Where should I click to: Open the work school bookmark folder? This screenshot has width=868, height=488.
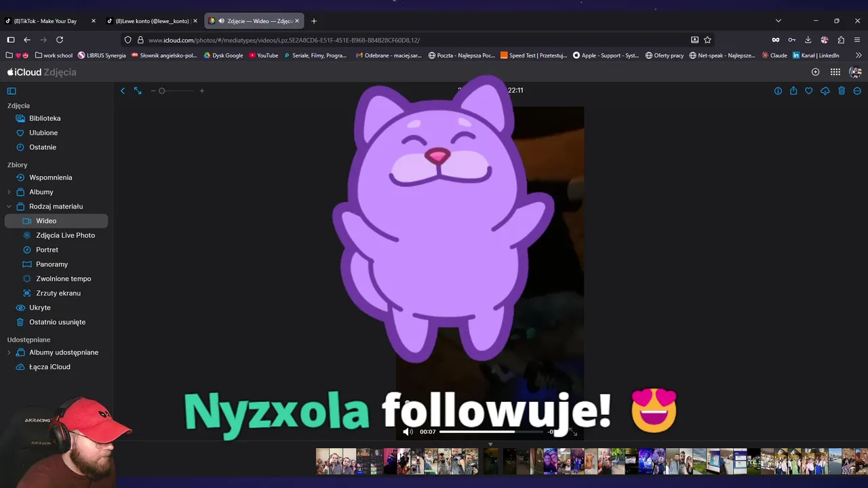coord(54,56)
